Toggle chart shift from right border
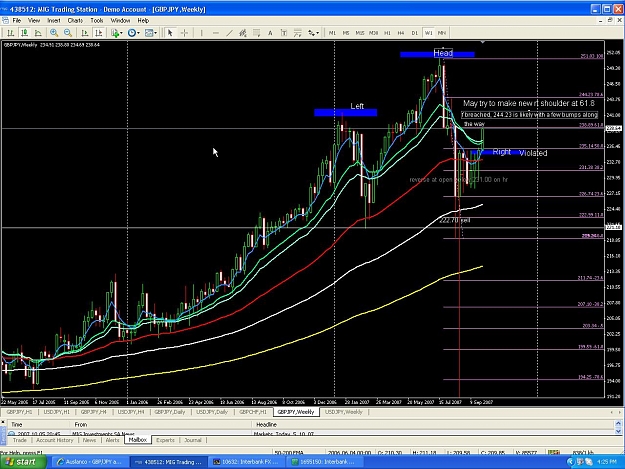Screen dimensions: 625x469 tap(98, 33)
